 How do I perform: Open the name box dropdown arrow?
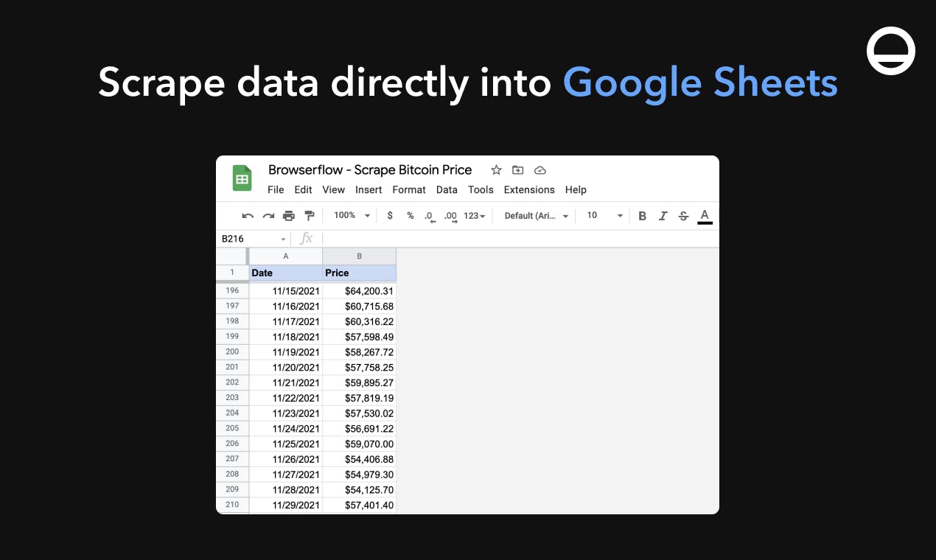coord(283,239)
